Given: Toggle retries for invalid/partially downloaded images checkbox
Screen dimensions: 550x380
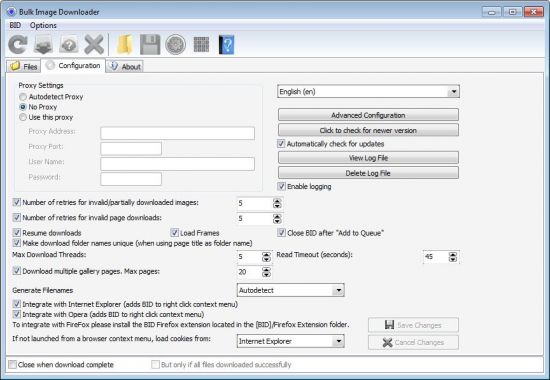Looking at the screenshot, I should 16,202.
